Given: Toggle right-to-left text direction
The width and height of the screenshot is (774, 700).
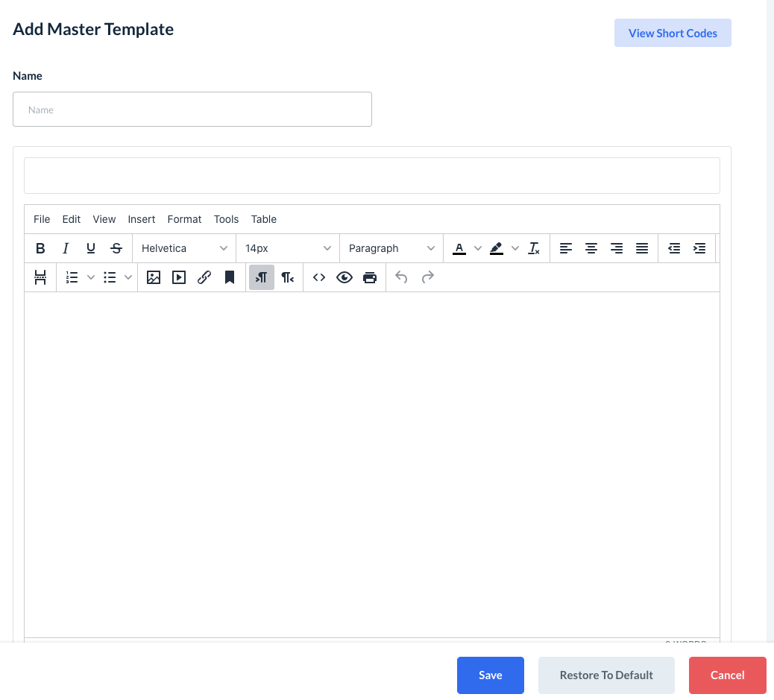Looking at the screenshot, I should (287, 277).
